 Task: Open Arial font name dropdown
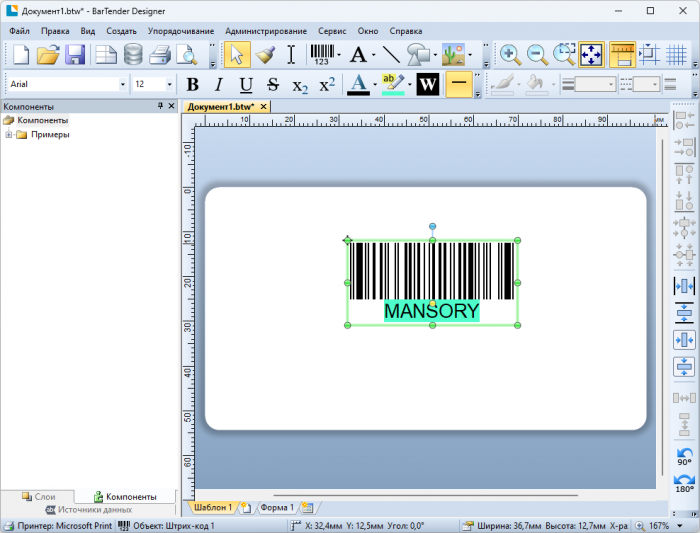click(x=122, y=84)
